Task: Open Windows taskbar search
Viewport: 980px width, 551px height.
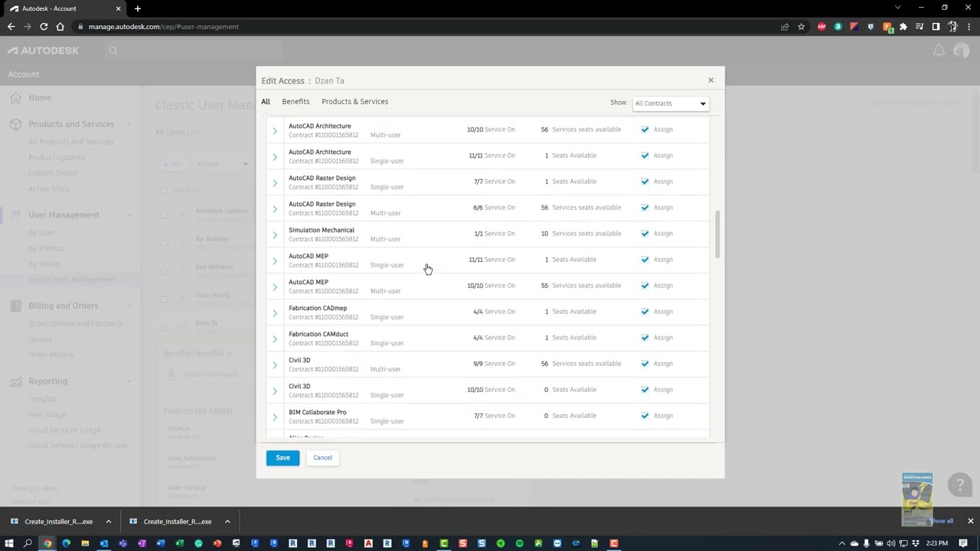Action: (28, 543)
